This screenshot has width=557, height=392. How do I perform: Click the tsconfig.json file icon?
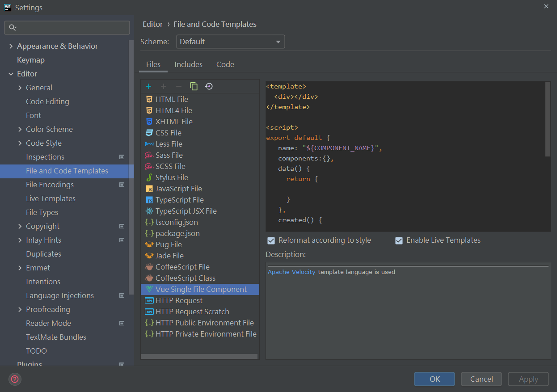coord(149,222)
